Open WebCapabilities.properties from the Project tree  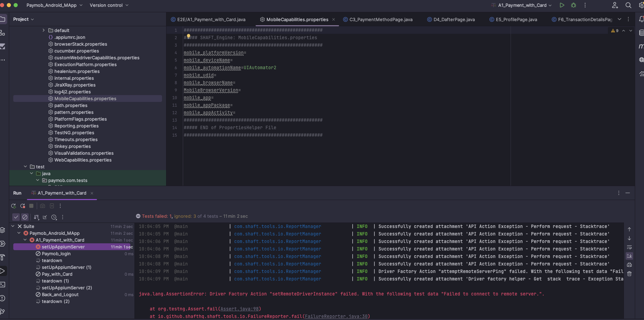83,160
